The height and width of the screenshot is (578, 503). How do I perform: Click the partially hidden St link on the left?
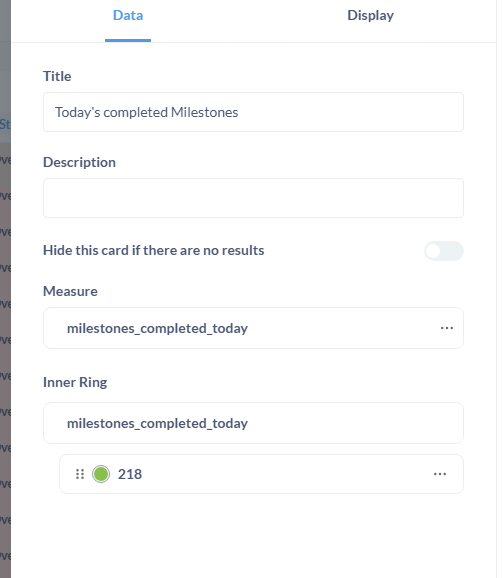[5, 124]
